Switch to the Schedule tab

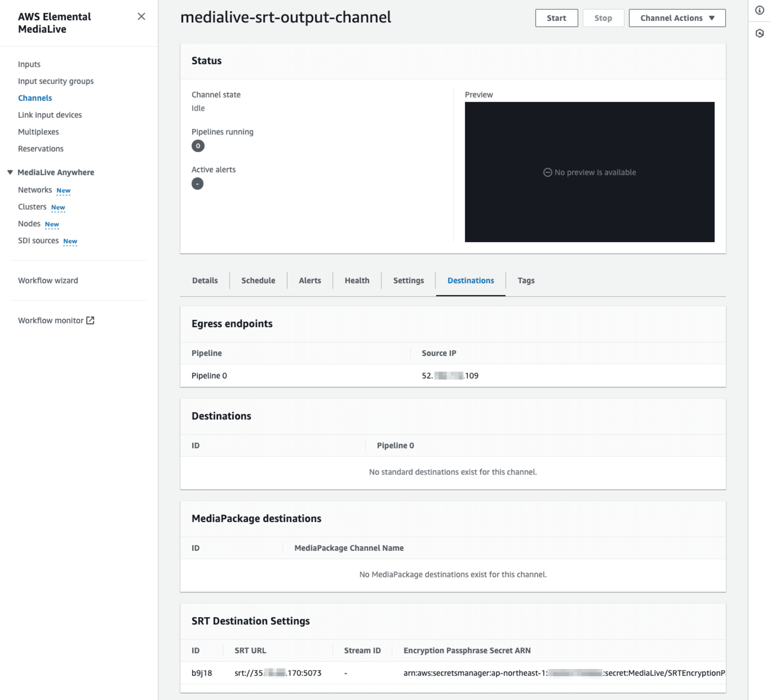258,280
